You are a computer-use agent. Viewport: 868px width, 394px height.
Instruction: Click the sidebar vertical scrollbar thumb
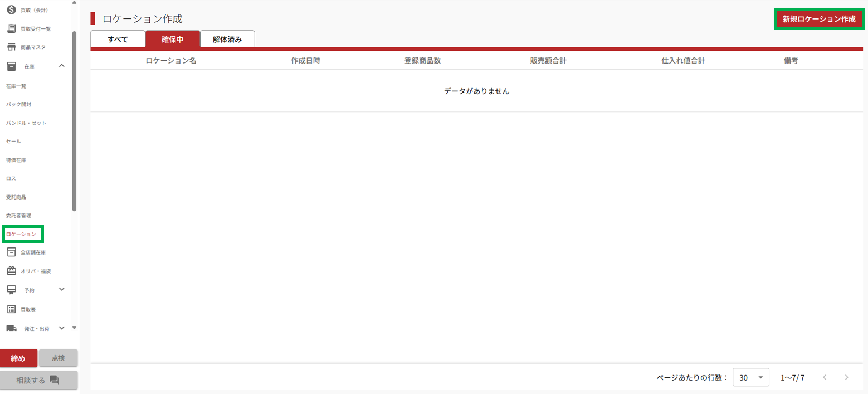tap(74, 121)
